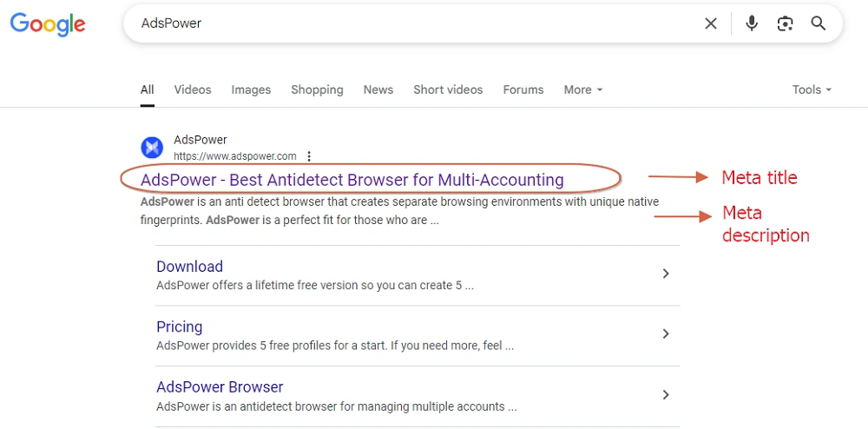This screenshot has width=868, height=429.
Task: Open the Download sitelink
Action: 189,267
